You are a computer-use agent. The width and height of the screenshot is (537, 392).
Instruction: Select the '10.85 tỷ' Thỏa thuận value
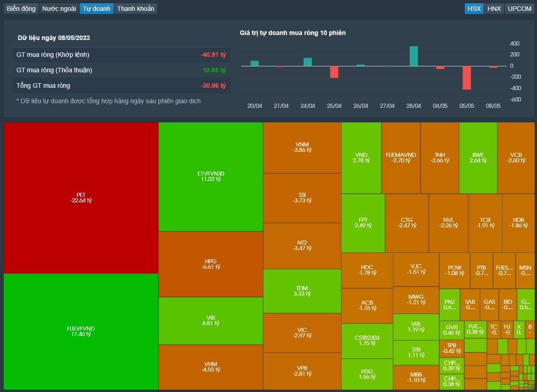pos(214,70)
